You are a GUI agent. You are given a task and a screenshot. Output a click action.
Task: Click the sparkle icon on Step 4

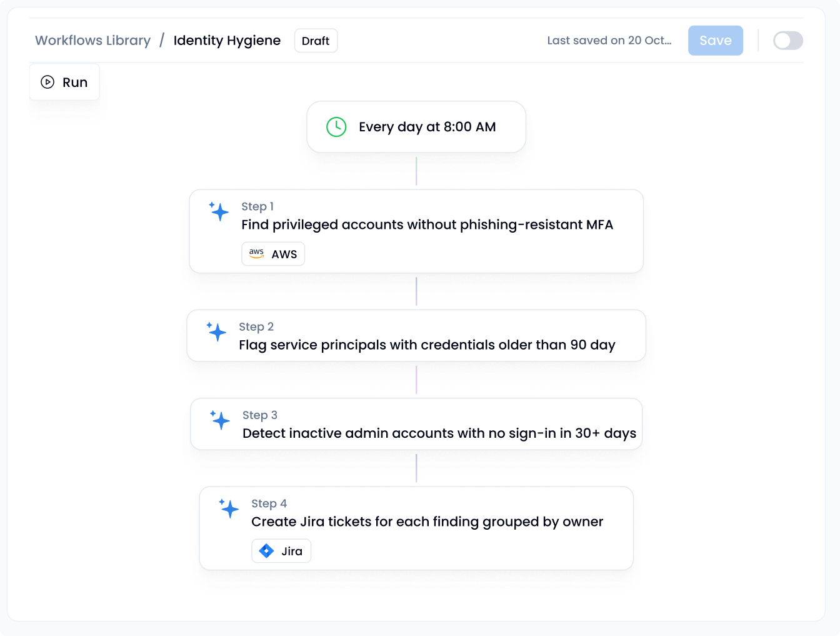[x=229, y=508]
